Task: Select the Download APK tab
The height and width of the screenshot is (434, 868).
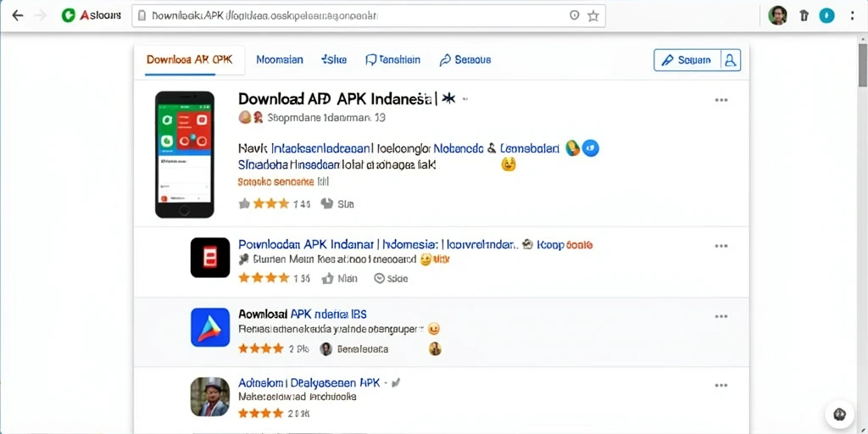Action: 189,60
